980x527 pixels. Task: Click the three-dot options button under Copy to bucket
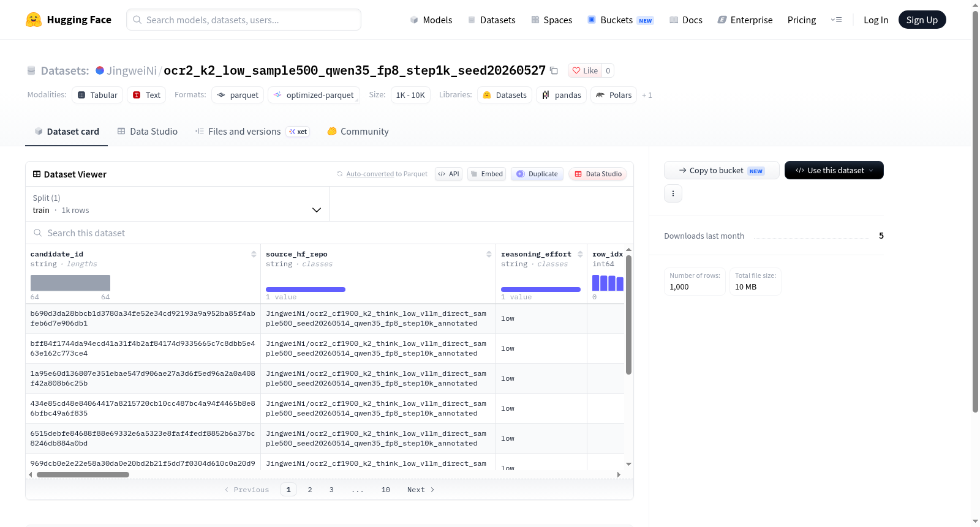point(673,193)
